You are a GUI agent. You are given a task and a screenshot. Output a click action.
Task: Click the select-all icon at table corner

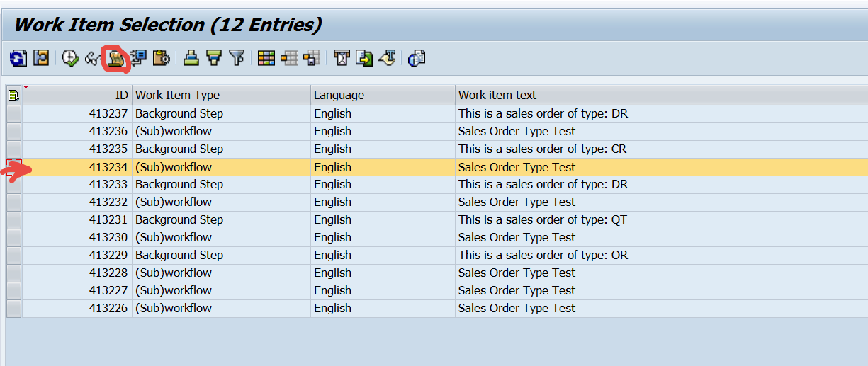tap(13, 95)
